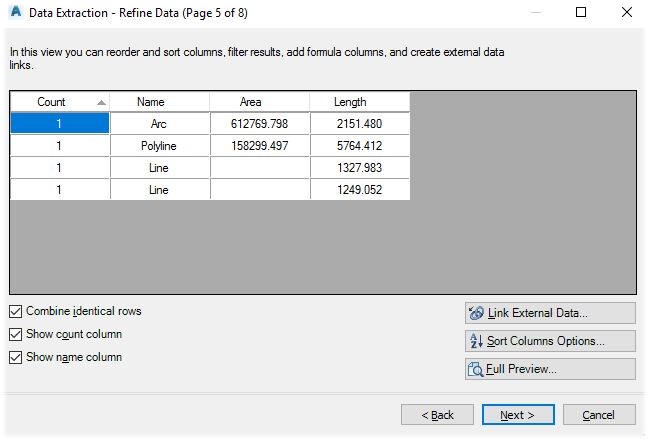This screenshot has height=441, width=649.
Task: Click the A-Z sort icon on Sort Columns Options
Action: pos(476,341)
